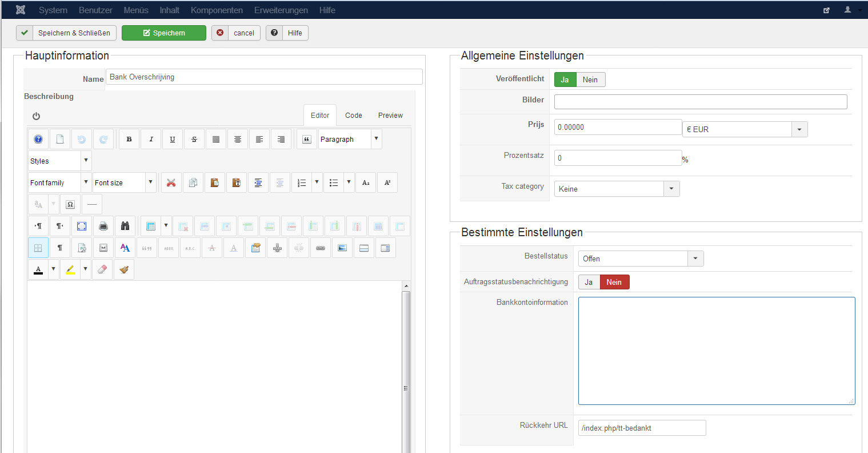Pick the black text color swatch
The height and width of the screenshot is (453, 868).
pos(38,269)
